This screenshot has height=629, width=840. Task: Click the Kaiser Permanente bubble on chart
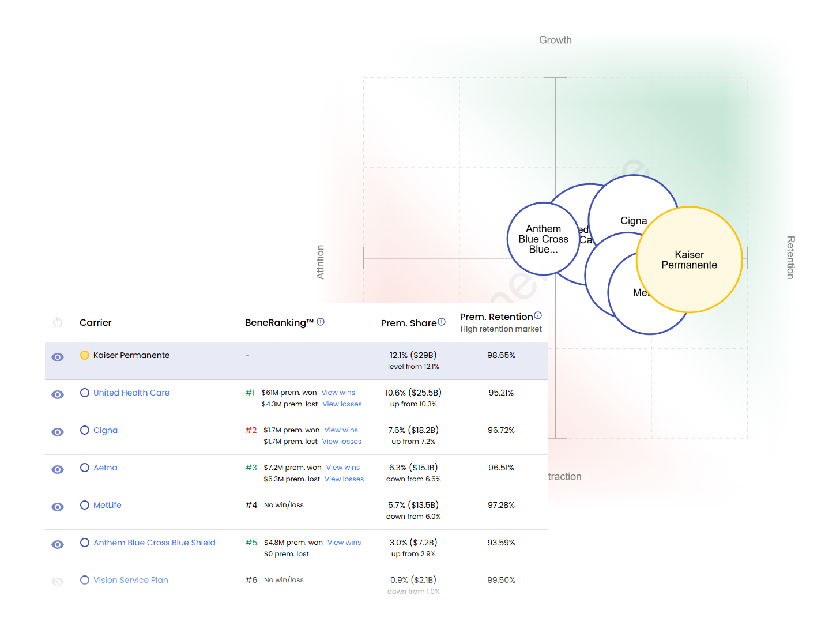[x=689, y=260]
